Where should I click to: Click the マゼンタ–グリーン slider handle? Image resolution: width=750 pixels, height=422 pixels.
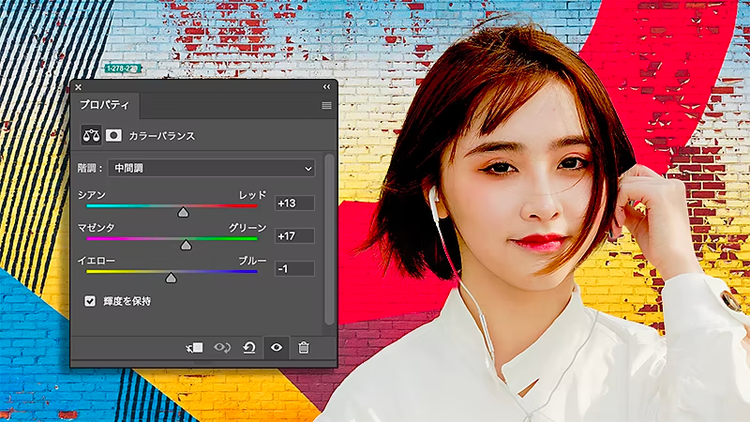click(x=186, y=245)
